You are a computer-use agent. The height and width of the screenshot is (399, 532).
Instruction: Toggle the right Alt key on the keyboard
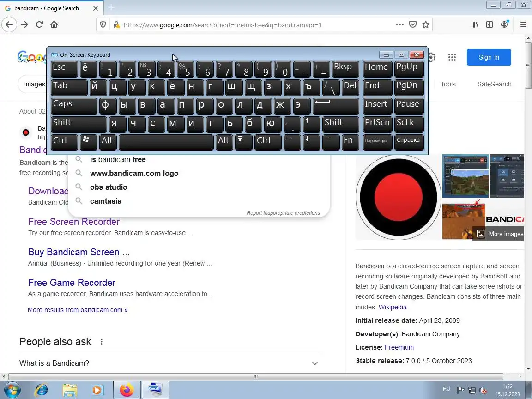pos(224,141)
